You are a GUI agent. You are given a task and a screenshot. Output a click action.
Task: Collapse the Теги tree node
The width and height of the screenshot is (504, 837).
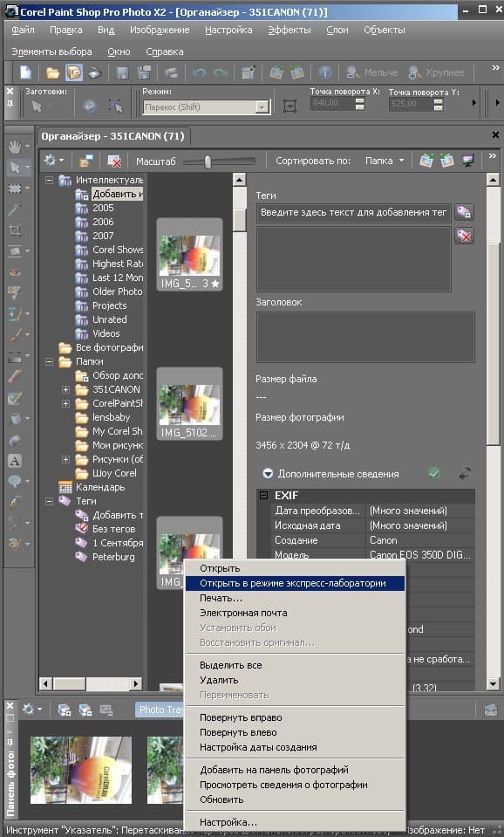[x=49, y=501]
